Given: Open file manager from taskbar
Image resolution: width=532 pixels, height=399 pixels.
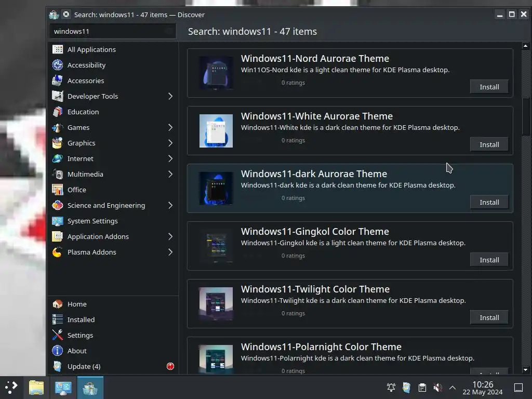Looking at the screenshot, I should pyautogui.click(x=36, y=388).
